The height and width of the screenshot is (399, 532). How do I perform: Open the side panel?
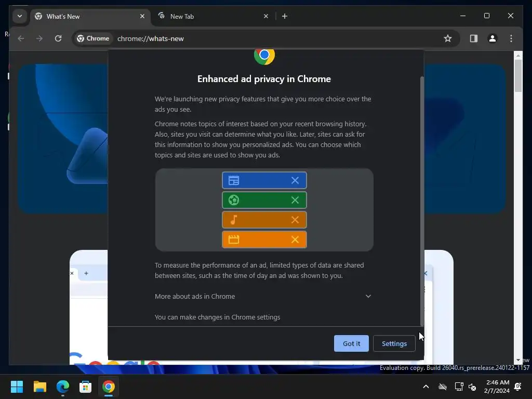point(474,38)
